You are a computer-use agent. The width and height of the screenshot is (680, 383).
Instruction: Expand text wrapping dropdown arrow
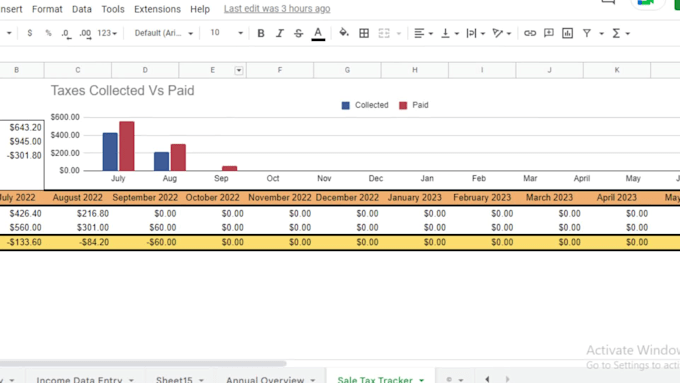483,33
